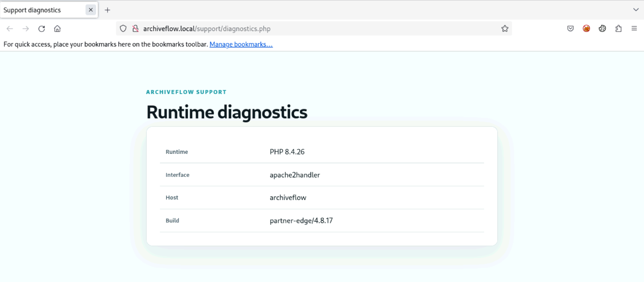Select the Runtime diagnostics heading
Viewport: 644px width, 282px height.
coord(227,112)
